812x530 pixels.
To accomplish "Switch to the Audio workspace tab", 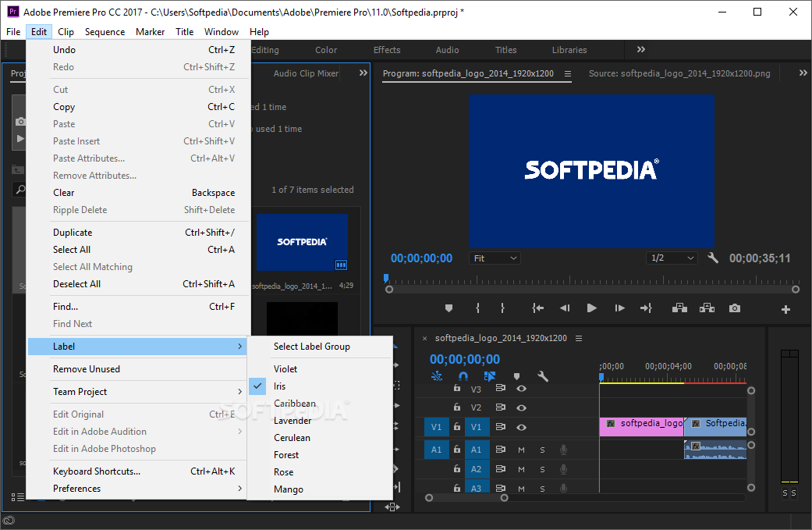I will click(447, 50).
